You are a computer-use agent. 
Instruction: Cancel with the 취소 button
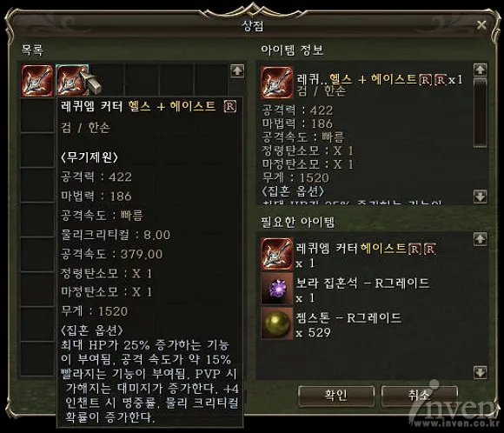(x=419, y=396)
